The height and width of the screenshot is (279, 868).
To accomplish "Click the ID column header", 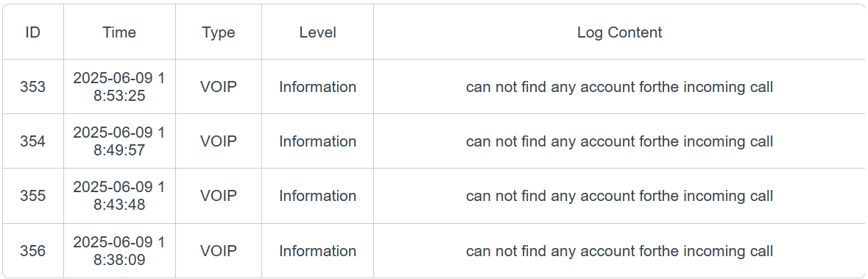I will pos(32,32).
